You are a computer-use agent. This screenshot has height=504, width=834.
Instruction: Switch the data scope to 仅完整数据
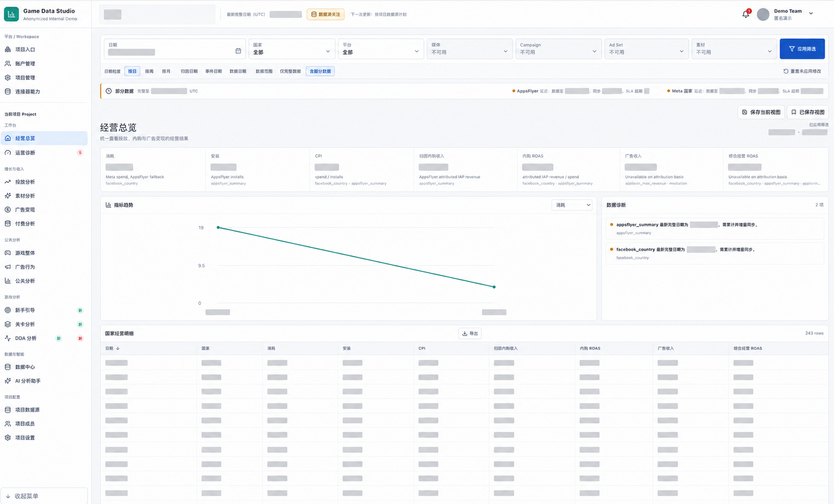point(290,71)
